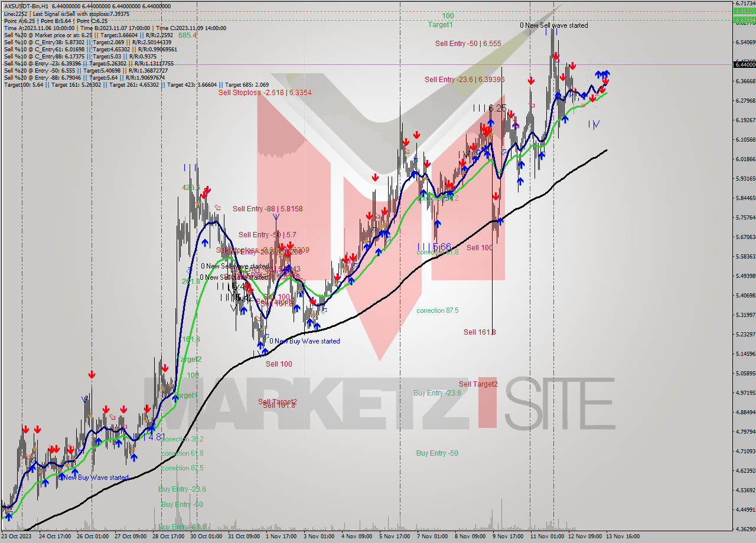Click the 5.40698 price axis label
This screenshot has height=543, width=756.
click(745, 295)
